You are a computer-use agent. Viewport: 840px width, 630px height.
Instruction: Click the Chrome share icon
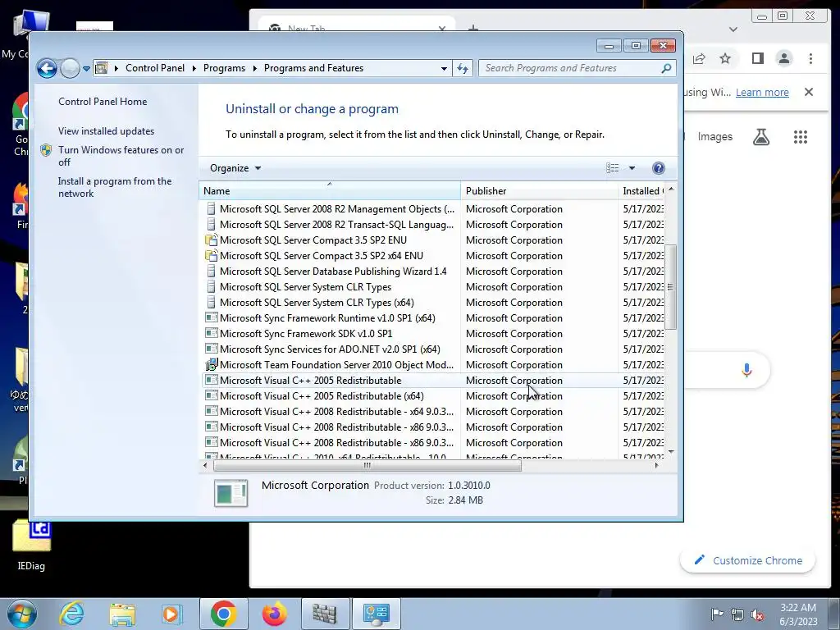699,58
